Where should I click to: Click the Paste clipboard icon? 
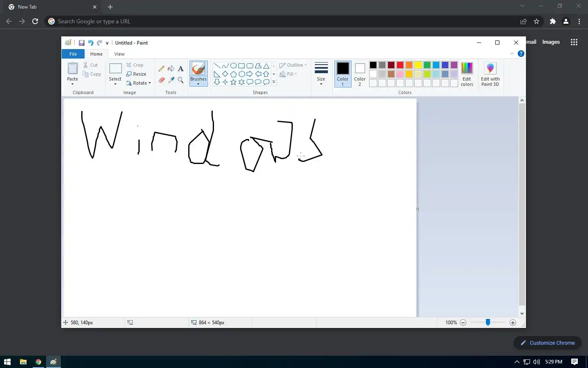click(72, 68)
